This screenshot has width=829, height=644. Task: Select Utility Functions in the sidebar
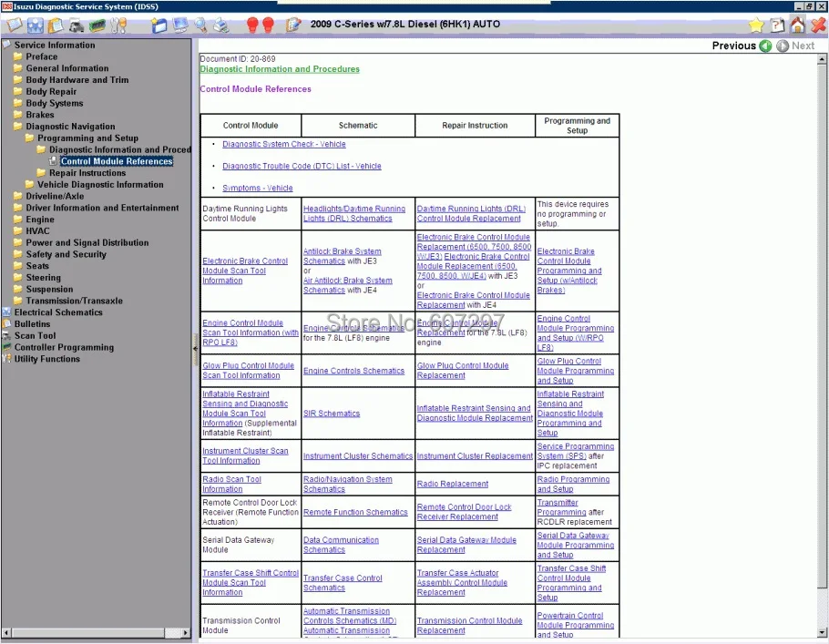pyautogui.click(x=47, y=359)
